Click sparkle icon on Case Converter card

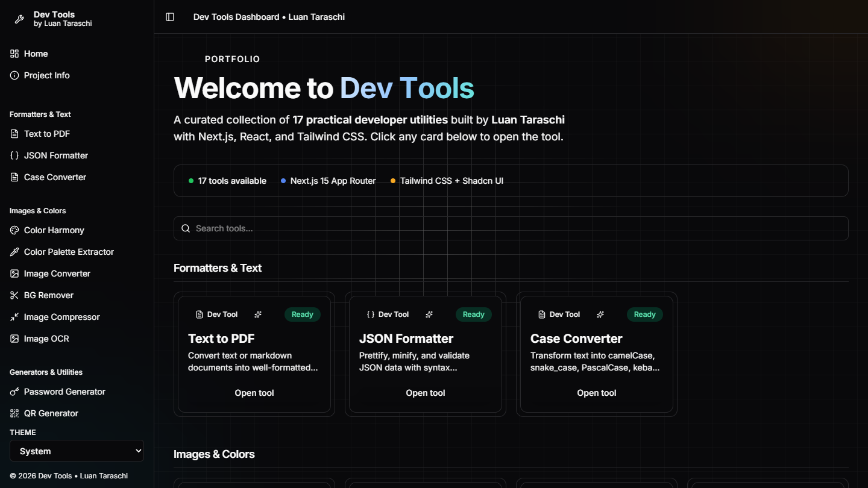pyautogui.click(x=600, y=314)
